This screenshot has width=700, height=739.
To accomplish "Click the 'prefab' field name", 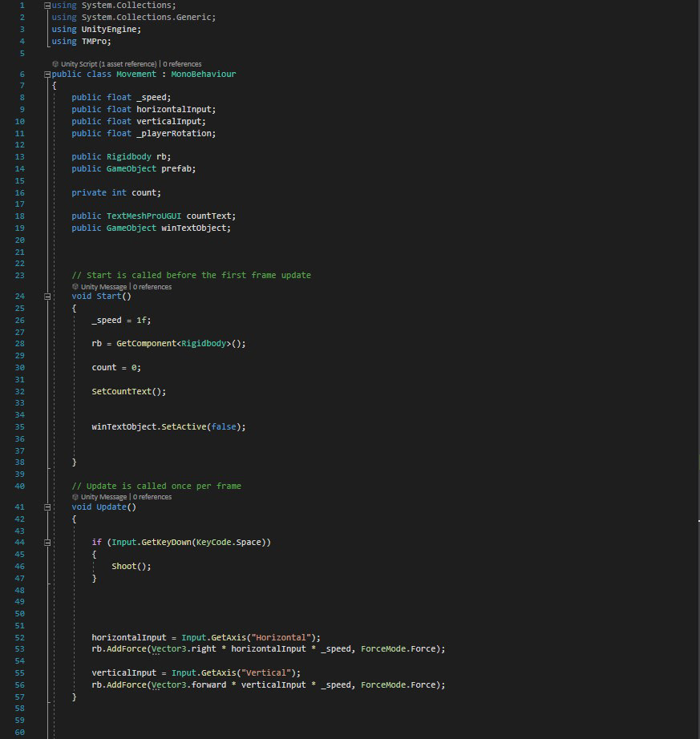I will (x=176, y=169).
